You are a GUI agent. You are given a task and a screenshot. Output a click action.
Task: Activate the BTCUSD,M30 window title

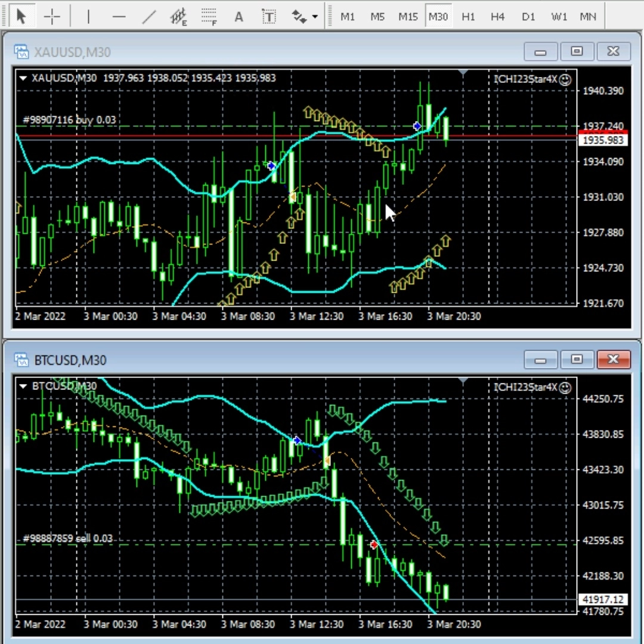[x=70, y=360]
